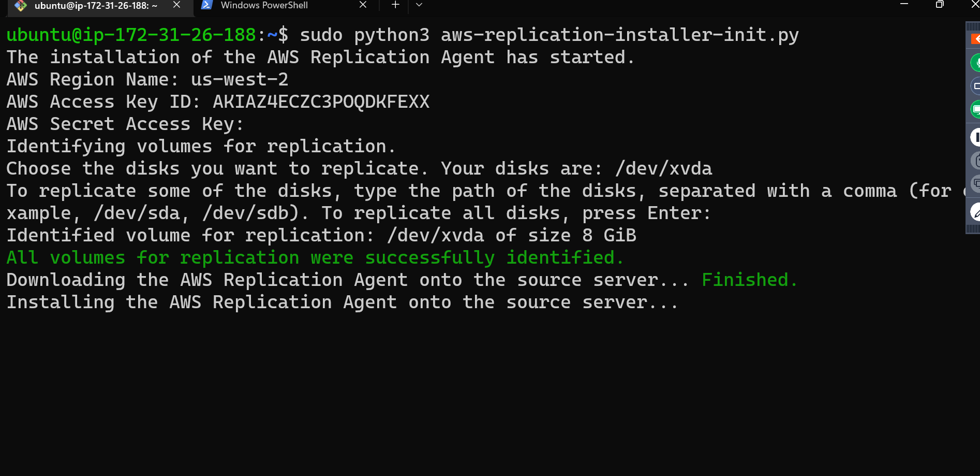Minimize the terminal window
The image size is (980, 476).
pyautogui.click(x=904, y=4)
